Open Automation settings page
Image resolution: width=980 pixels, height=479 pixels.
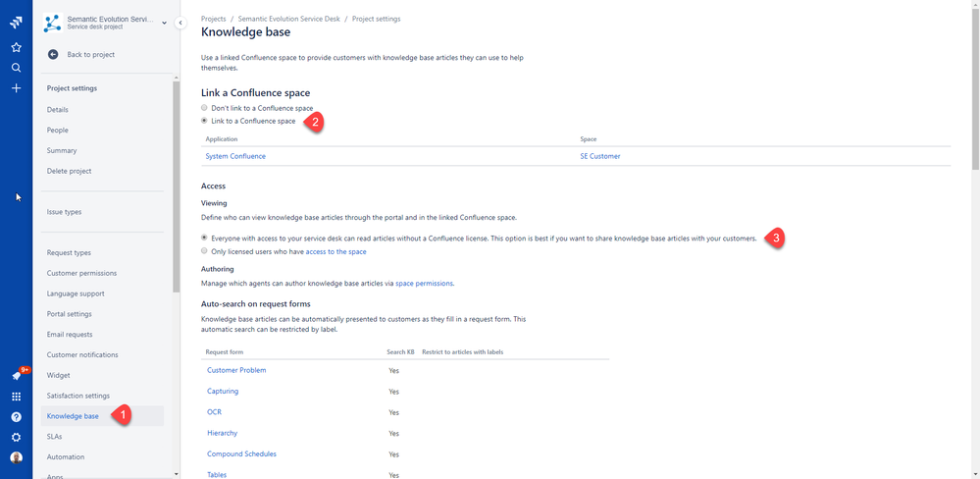pos(66,457)
